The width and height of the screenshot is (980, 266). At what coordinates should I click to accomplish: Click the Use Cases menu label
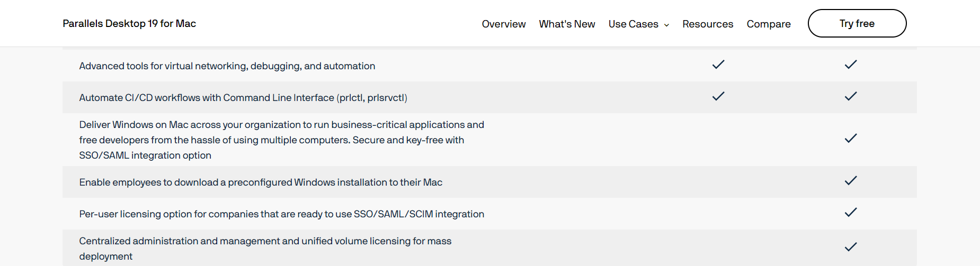(x=633, y=24)
